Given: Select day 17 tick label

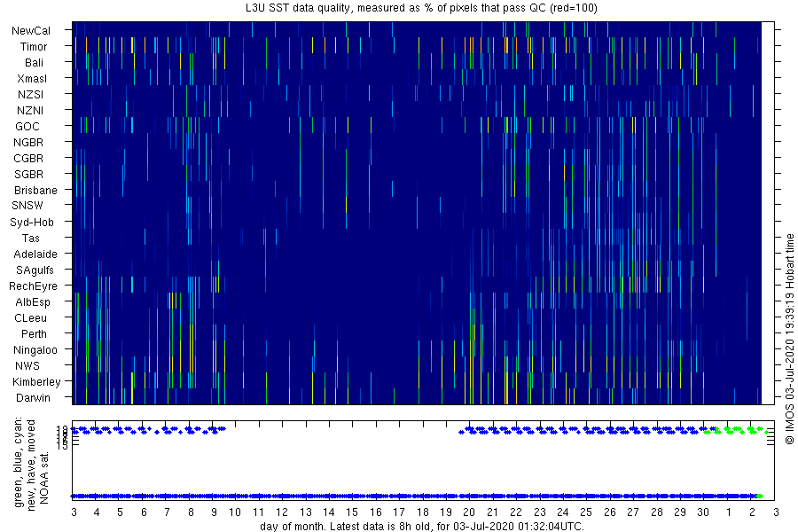Looking at the screenshot, I should [x=399, y=512].
